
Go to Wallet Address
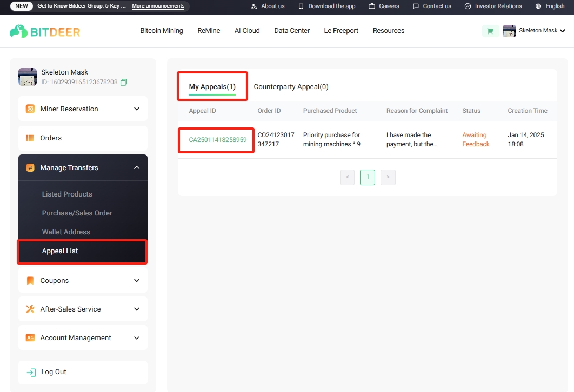point(66,232)
